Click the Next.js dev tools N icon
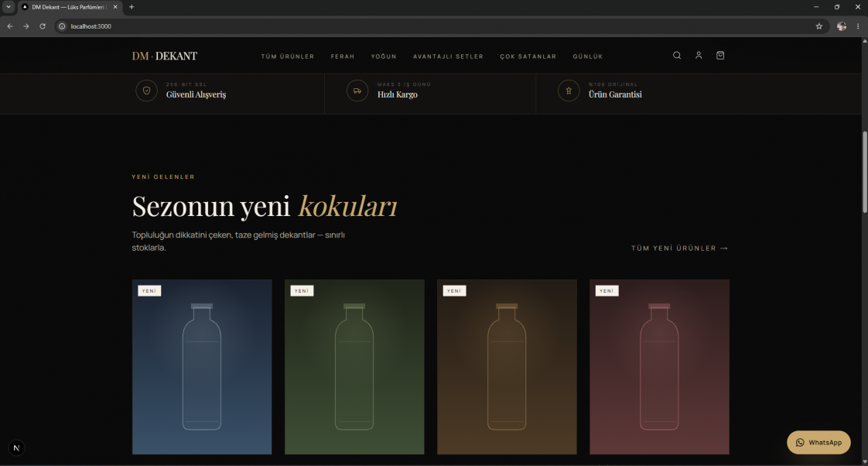Screen dimensions: 868x466 click(x=16, y=447)
